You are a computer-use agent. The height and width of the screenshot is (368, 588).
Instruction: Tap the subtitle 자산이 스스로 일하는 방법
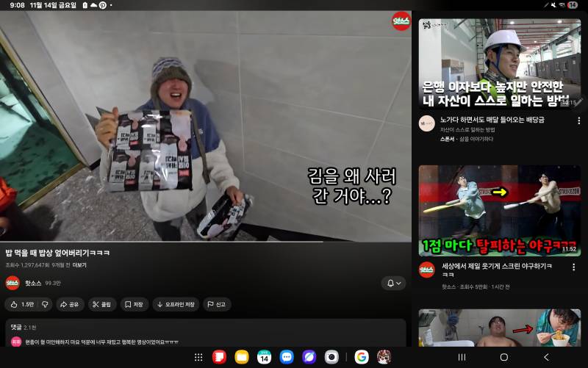point(467,130)
